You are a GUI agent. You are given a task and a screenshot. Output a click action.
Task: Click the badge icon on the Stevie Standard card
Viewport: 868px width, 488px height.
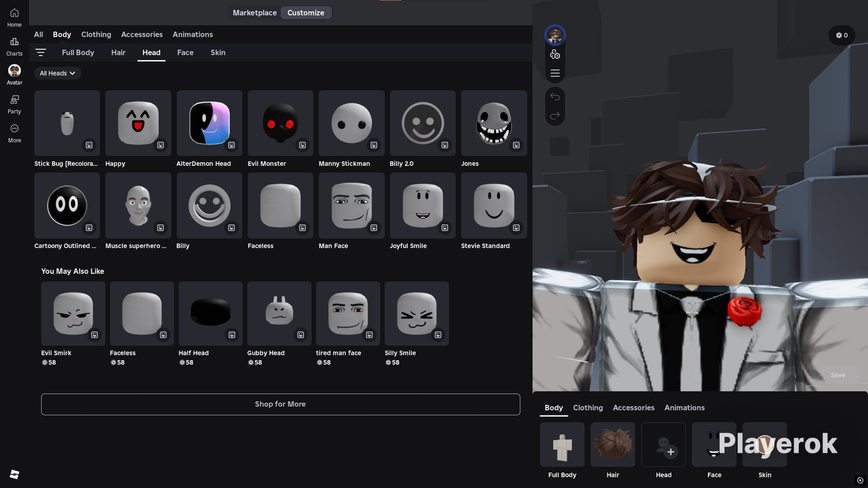(x=516, y=227)
